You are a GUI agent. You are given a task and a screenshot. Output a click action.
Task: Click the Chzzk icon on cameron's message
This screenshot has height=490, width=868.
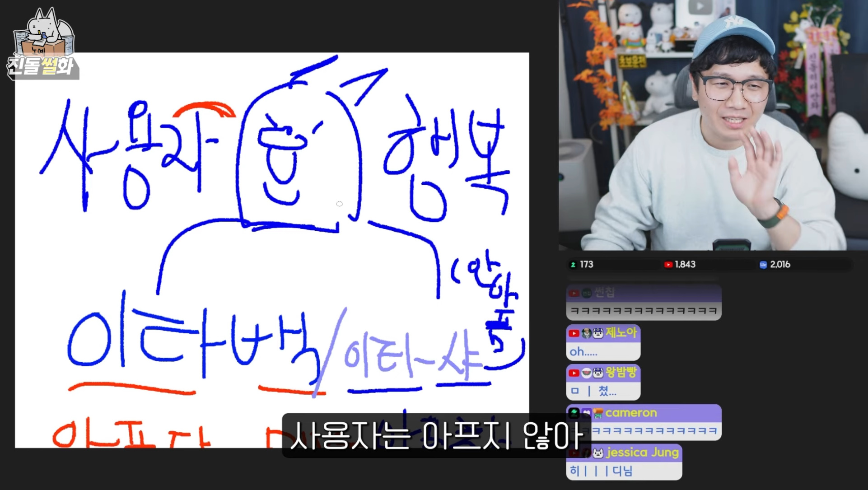tap(574, 413)
